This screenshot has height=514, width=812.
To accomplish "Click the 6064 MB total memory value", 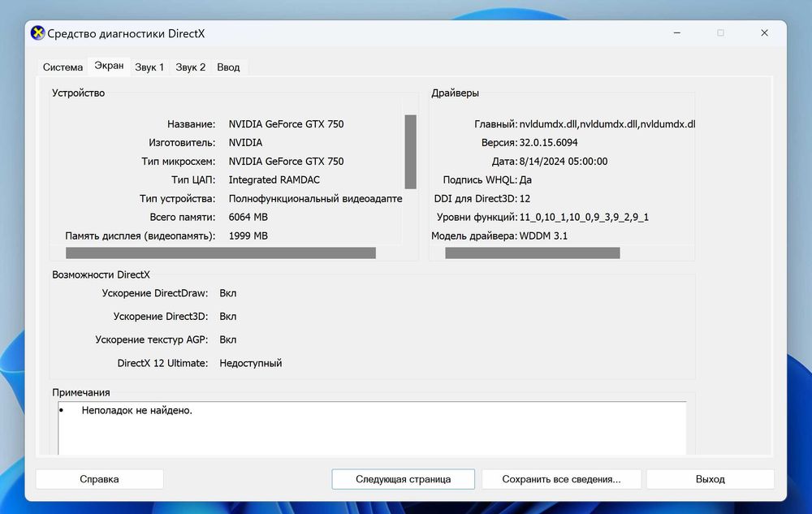I will tap(248, 218).
